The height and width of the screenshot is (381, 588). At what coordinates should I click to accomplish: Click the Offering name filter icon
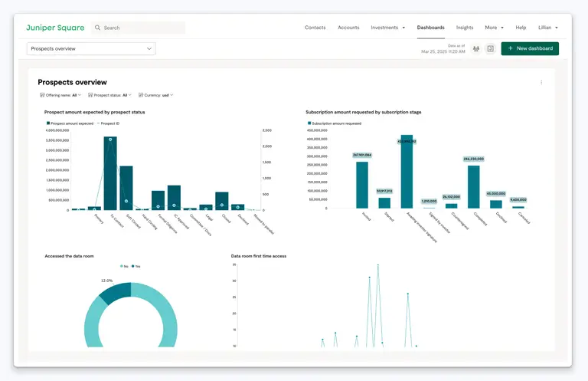[x=42, y=95]
